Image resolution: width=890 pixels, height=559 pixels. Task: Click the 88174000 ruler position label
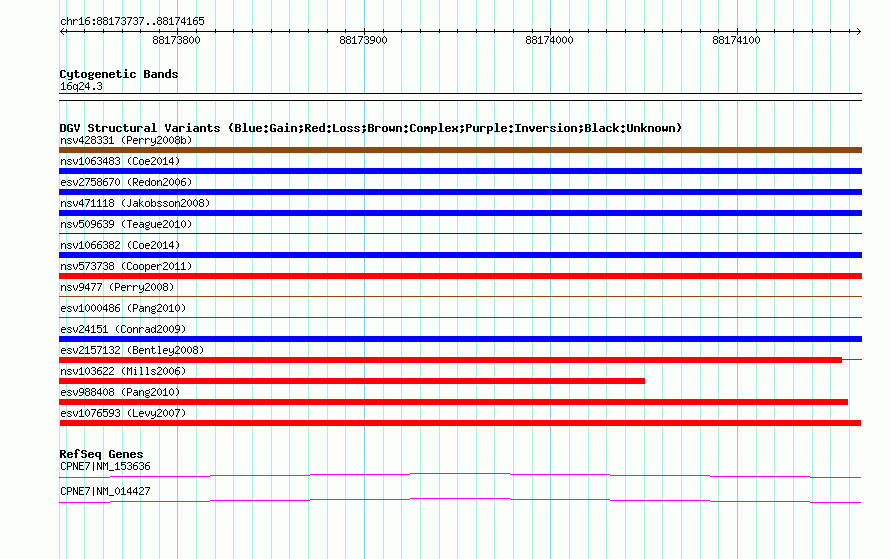[x=549, y=40]
